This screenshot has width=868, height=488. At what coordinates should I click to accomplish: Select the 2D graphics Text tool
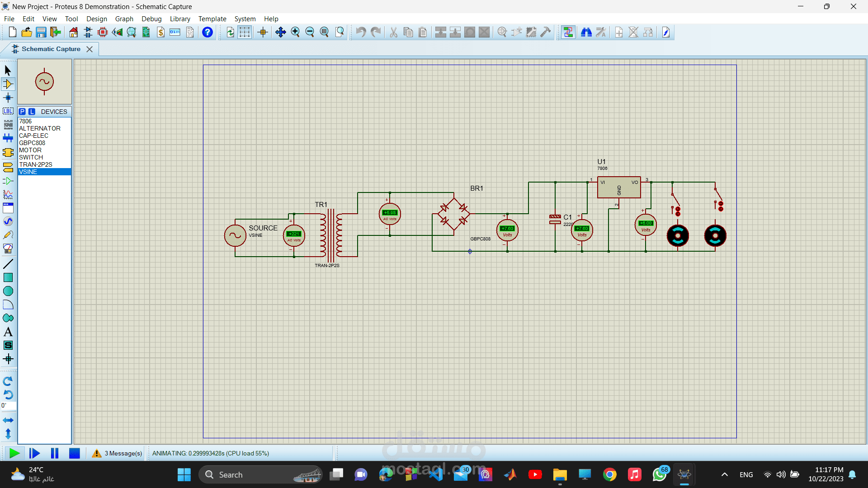8,332
